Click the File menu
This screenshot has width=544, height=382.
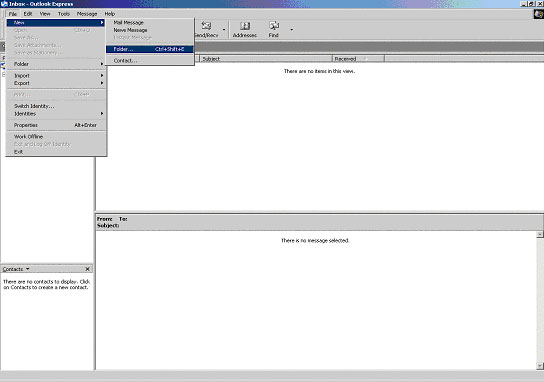coord(12,14)
